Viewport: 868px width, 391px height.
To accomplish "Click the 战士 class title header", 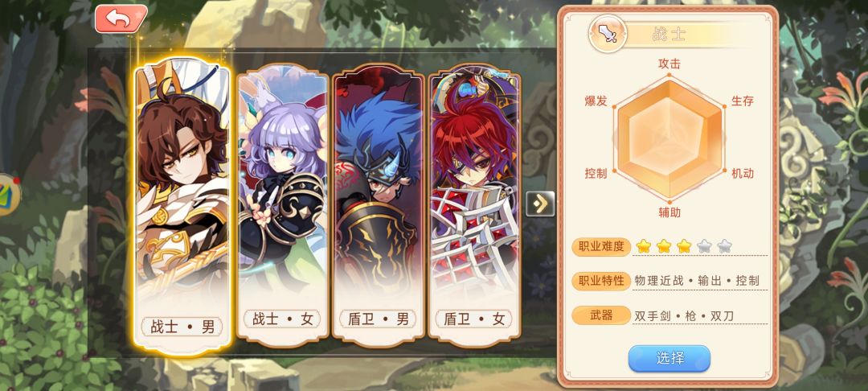I will point(669,35).
